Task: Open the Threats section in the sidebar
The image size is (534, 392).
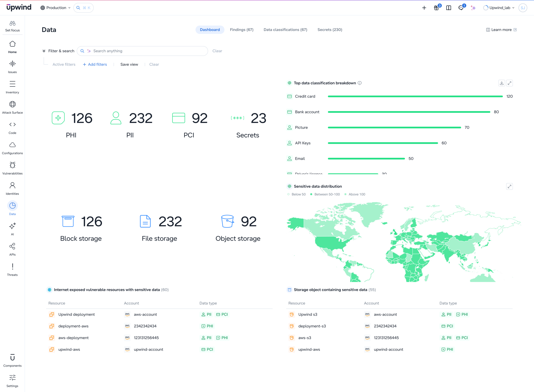Action: coord(12,270)
